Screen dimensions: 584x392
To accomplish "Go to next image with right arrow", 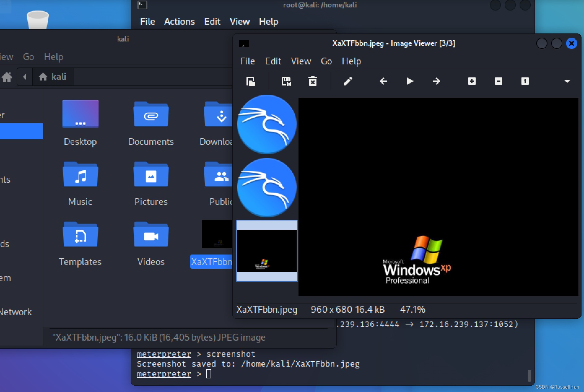I will point(436,81).
